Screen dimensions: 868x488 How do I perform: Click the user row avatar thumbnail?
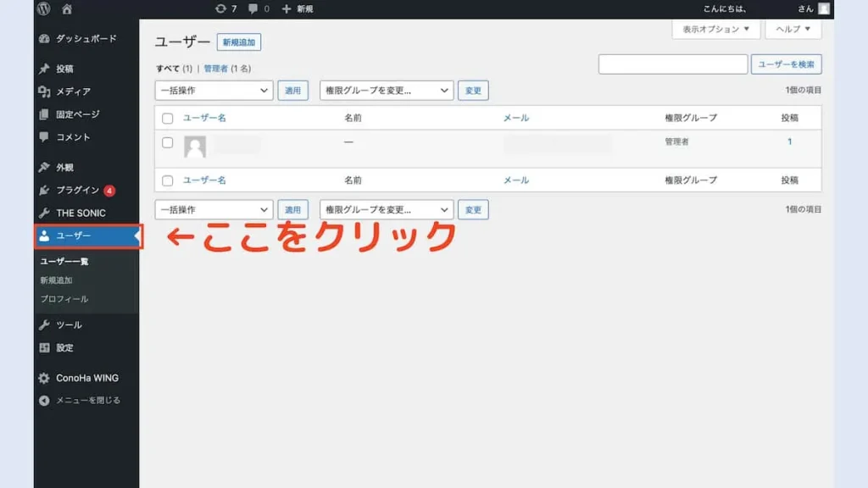click(x=195, y=147)
